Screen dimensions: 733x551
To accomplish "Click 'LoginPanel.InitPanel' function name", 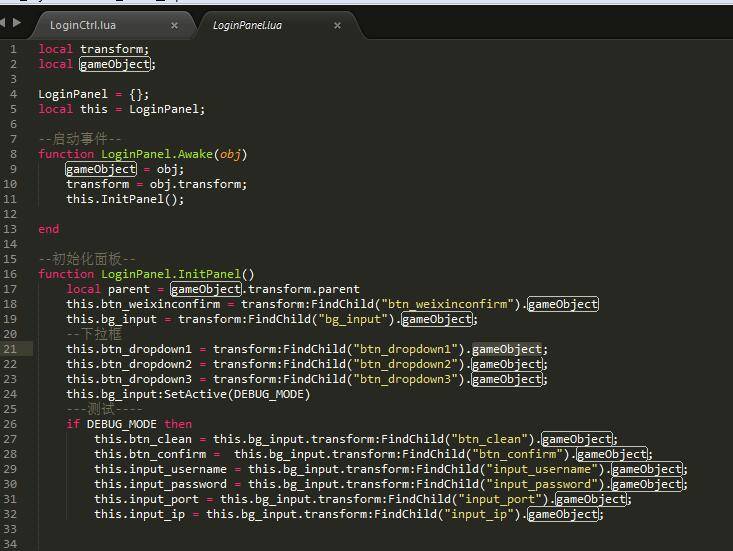I will [x=171, y=274].
